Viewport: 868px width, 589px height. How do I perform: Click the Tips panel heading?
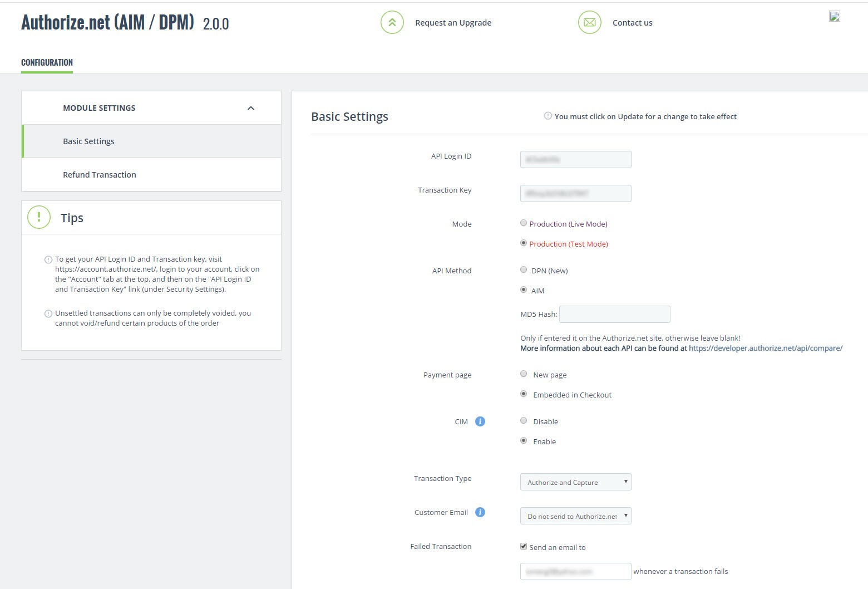coord(72,218)
